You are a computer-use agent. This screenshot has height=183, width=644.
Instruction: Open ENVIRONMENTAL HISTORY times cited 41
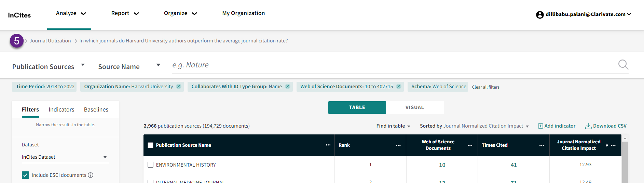click(x=513, y=165)
